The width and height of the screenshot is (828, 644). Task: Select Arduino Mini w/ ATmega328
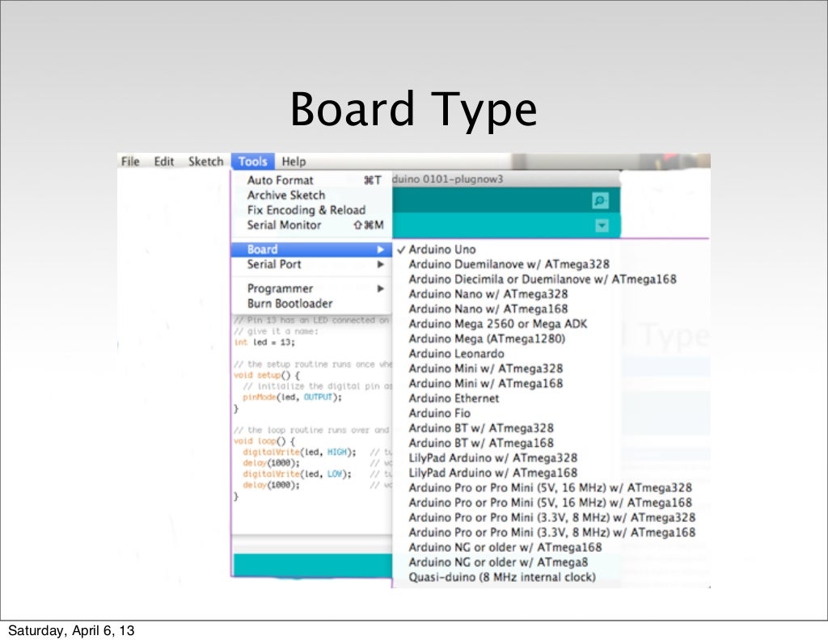tap(551, 368)
